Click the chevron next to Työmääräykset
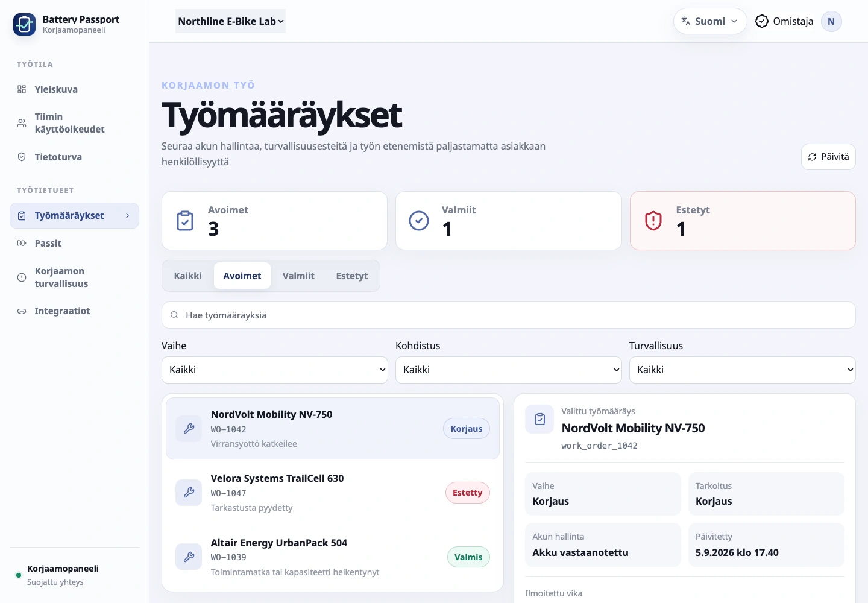Viewport: 868px width, 603px height. [x=127, y=216]
